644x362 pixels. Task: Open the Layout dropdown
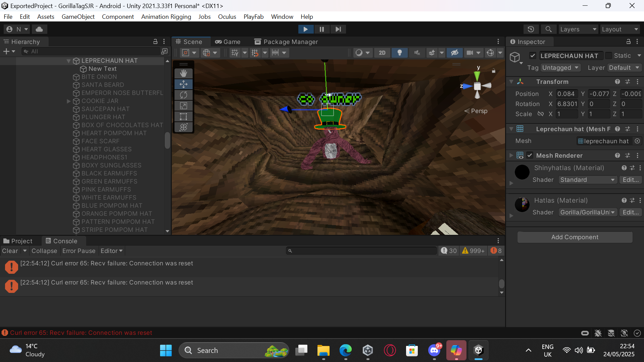click(620, 29)
